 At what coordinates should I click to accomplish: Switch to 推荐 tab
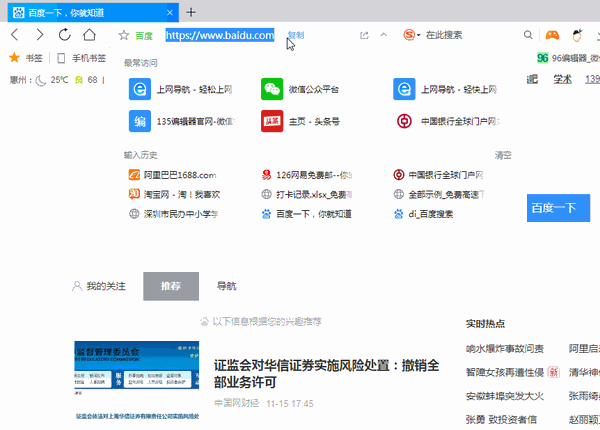click(x=171, y=286)
